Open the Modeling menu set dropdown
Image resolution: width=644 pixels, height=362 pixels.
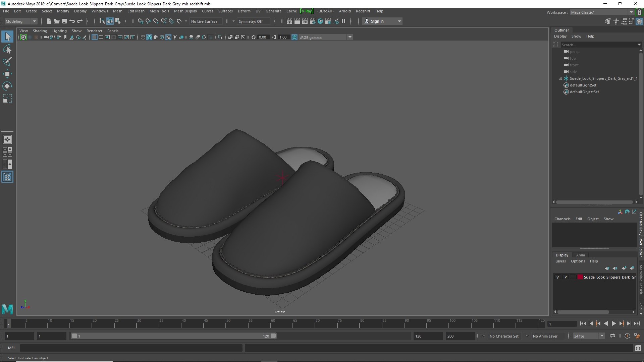pyautogui.click(x=21, y=21)
